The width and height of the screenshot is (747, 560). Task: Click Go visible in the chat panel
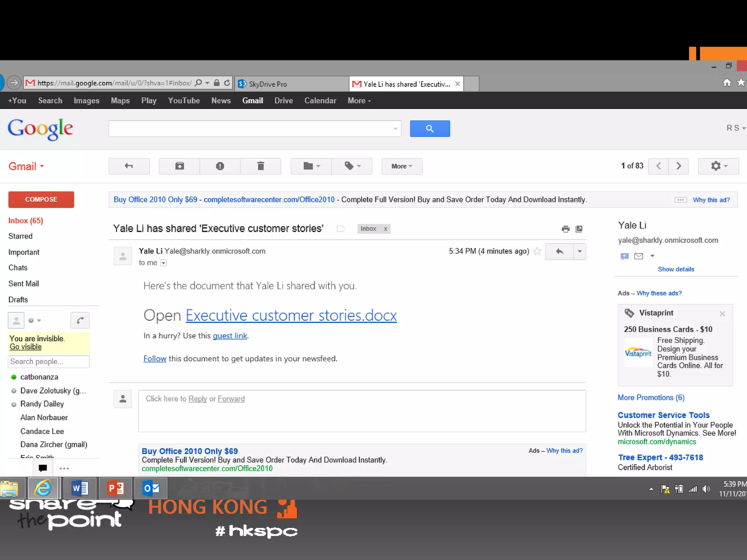point(26,347)
